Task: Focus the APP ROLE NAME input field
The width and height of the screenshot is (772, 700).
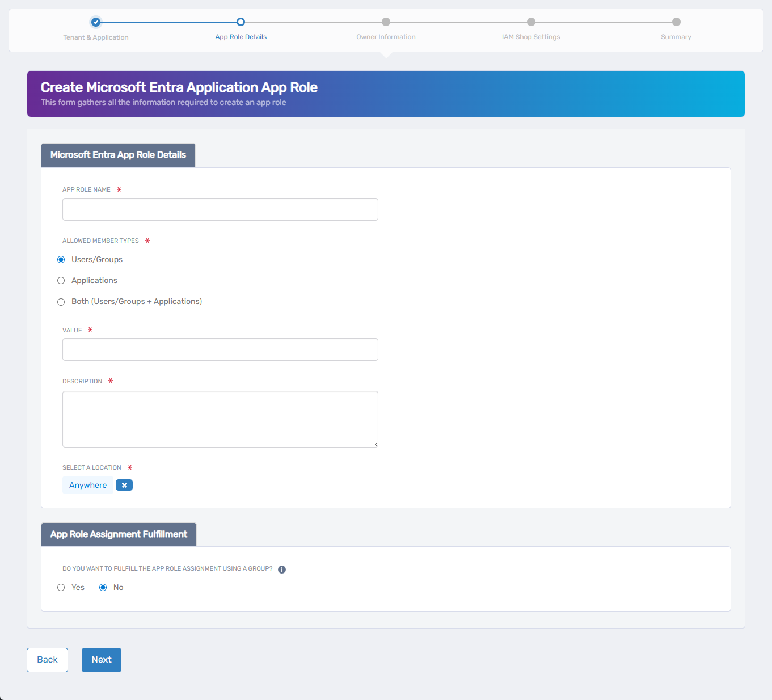Action: click(220, 209)
